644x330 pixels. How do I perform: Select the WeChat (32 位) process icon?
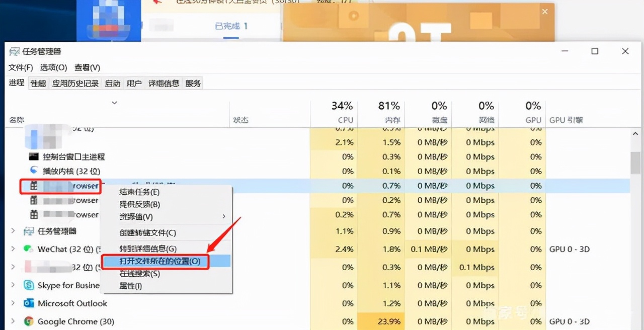click(29, 249)
